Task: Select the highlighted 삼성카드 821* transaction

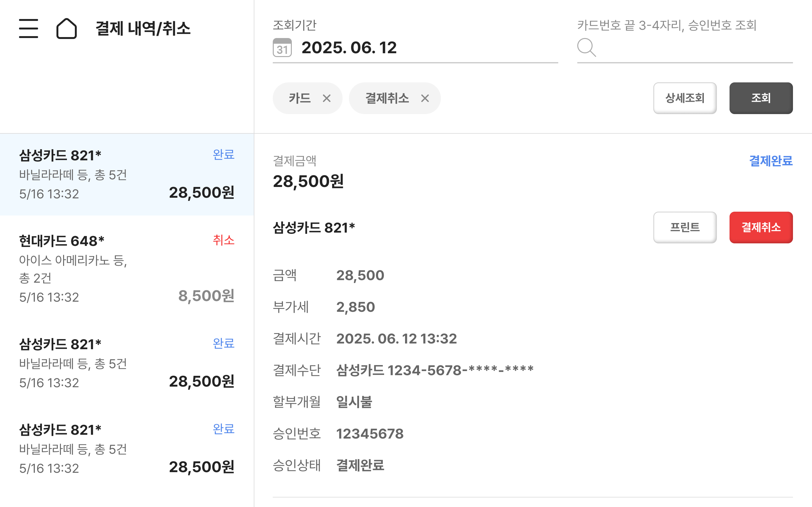Action: (x=127, y=174)
